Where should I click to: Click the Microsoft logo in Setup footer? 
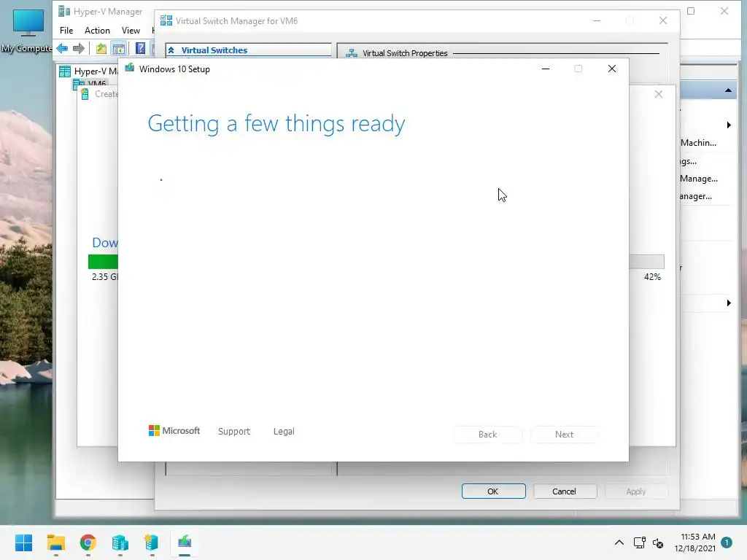(174, 431)
